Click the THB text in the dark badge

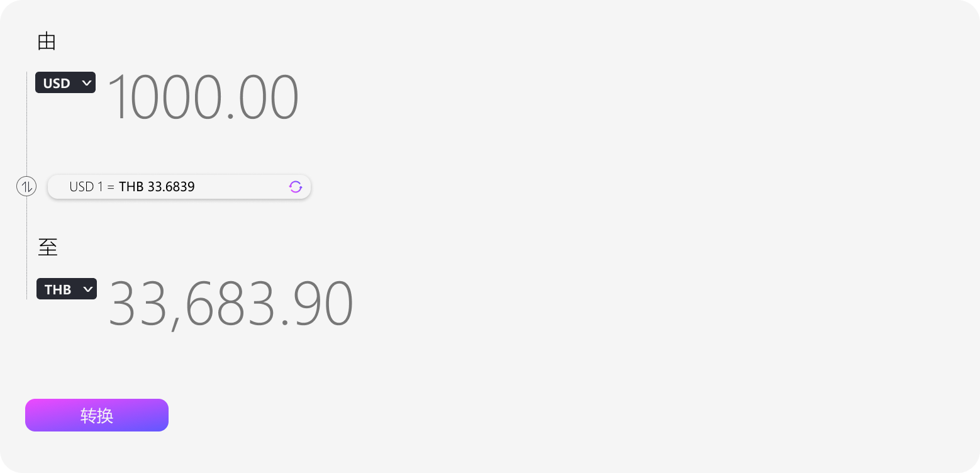coord(58,289)
